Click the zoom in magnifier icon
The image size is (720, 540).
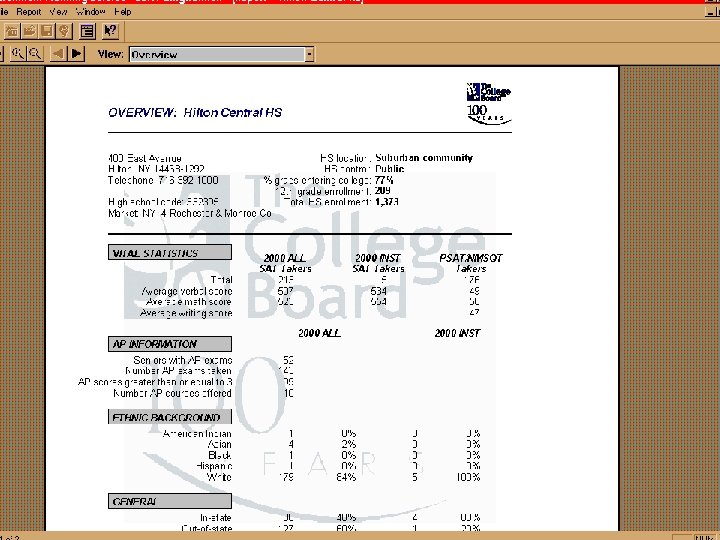[18, 54]
